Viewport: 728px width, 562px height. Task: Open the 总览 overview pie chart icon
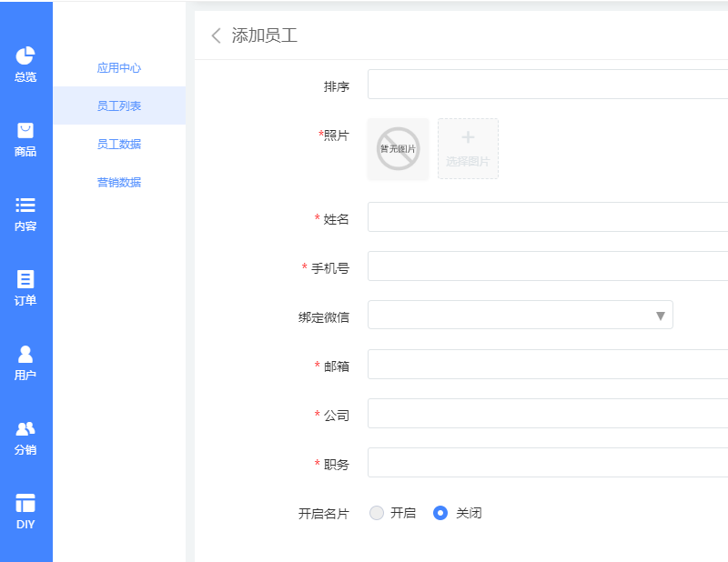coord(25,55)
